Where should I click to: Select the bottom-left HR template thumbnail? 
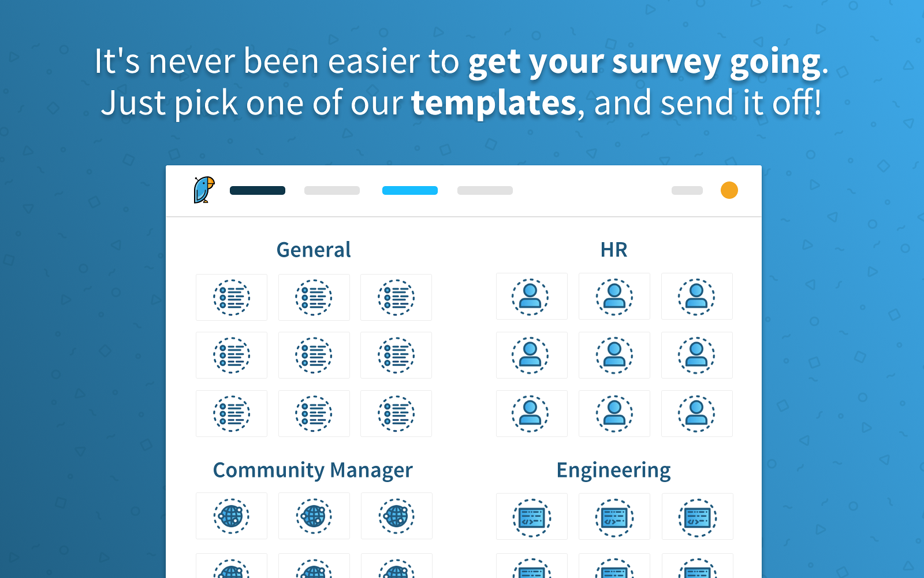531,414
